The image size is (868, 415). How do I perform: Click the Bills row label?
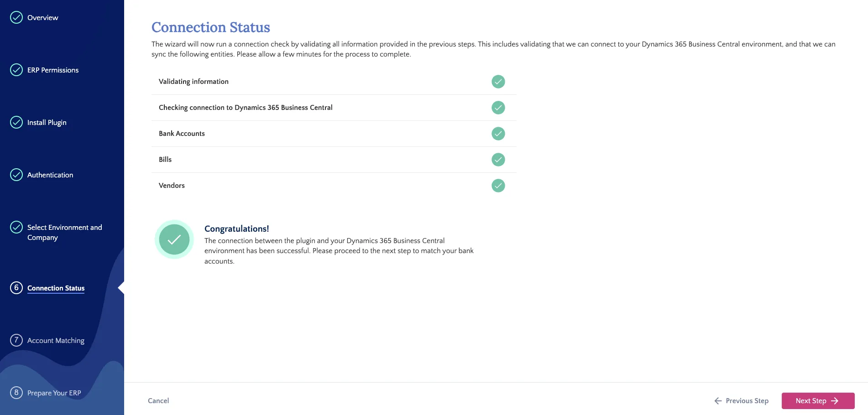(165, 160)
